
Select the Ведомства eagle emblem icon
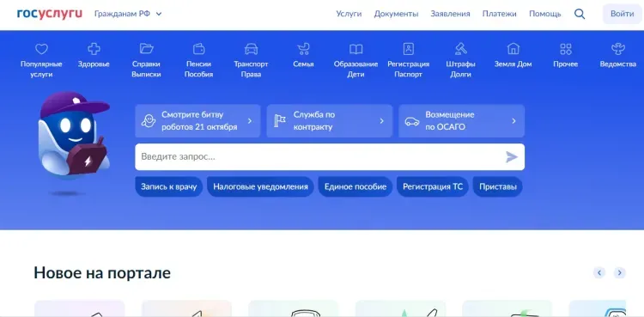click(618, 49)
